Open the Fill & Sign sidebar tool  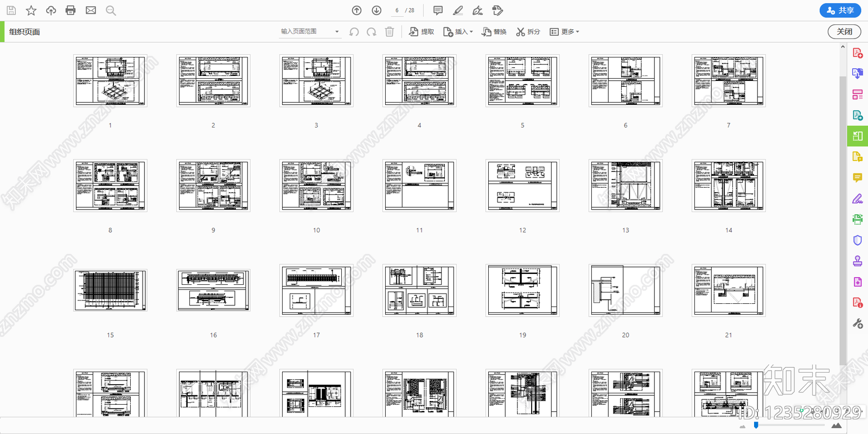tap(858, 199)
